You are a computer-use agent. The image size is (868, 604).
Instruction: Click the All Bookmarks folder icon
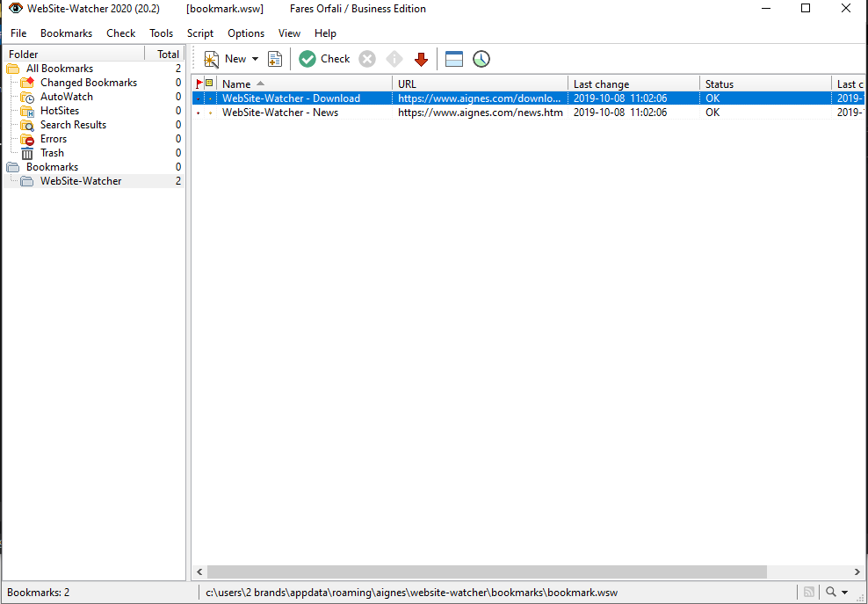pyautogui.click(x=12, y=69)
